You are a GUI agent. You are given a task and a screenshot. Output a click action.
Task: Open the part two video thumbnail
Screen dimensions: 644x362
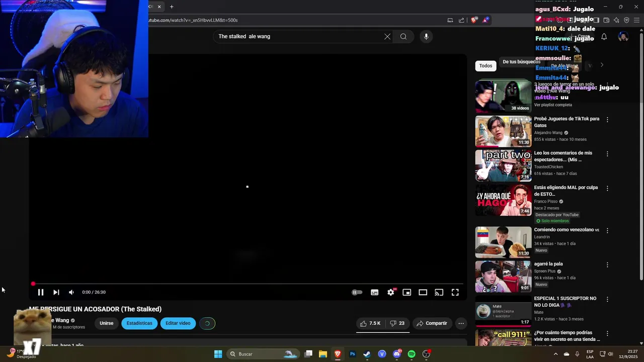coord(503,165)
